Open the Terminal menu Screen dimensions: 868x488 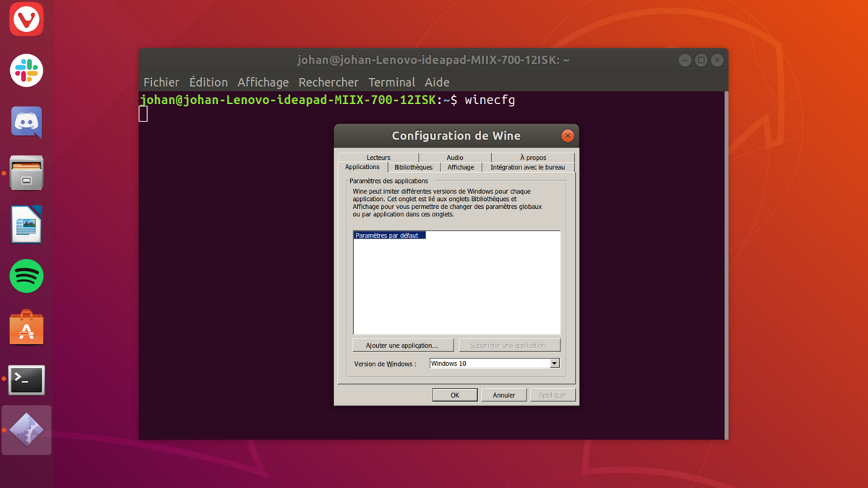point(391,82)
